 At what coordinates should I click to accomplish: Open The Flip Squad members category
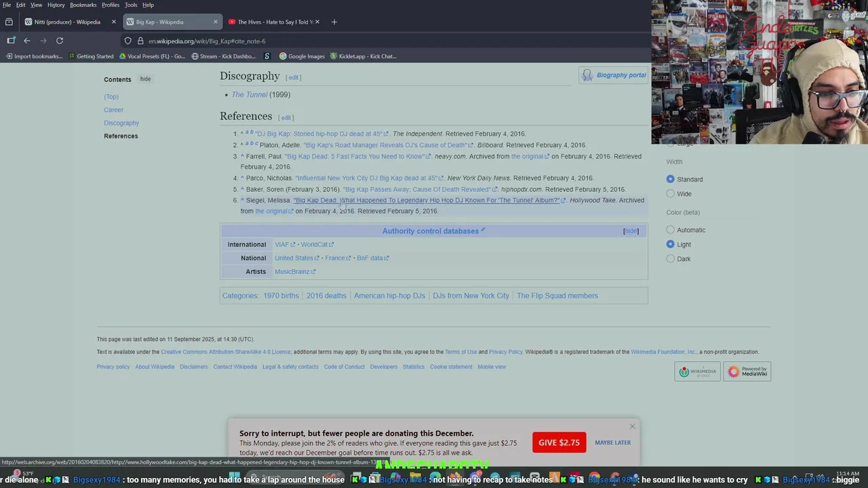(557, 296)
